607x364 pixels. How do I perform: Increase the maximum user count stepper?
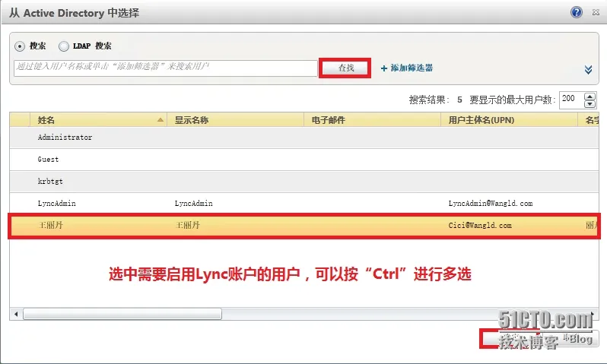[x=590, y=97]
